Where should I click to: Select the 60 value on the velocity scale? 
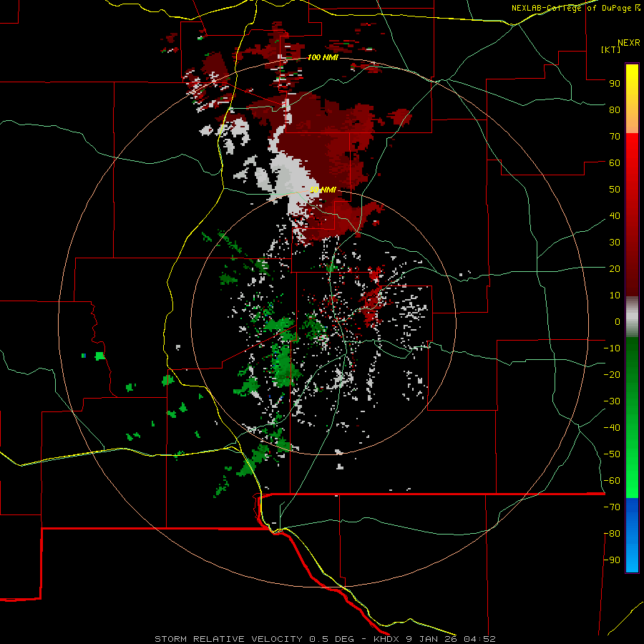click(615, 162)
